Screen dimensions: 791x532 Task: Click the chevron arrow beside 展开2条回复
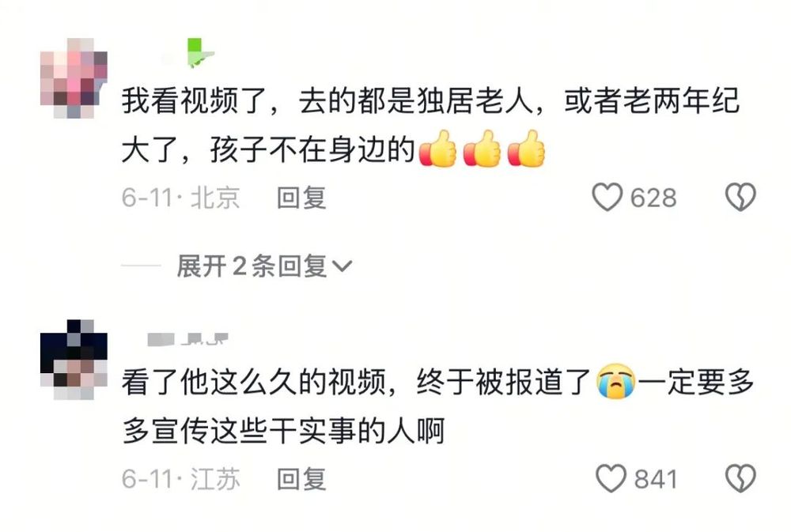(342, 266)
